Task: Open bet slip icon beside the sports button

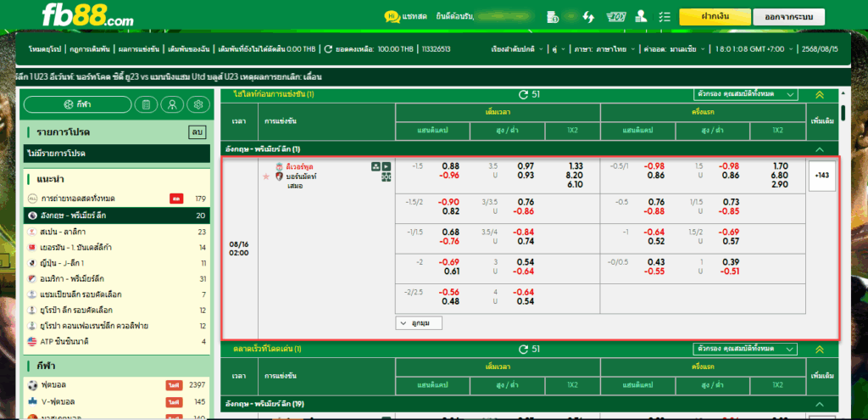Action: pos(146,104)
